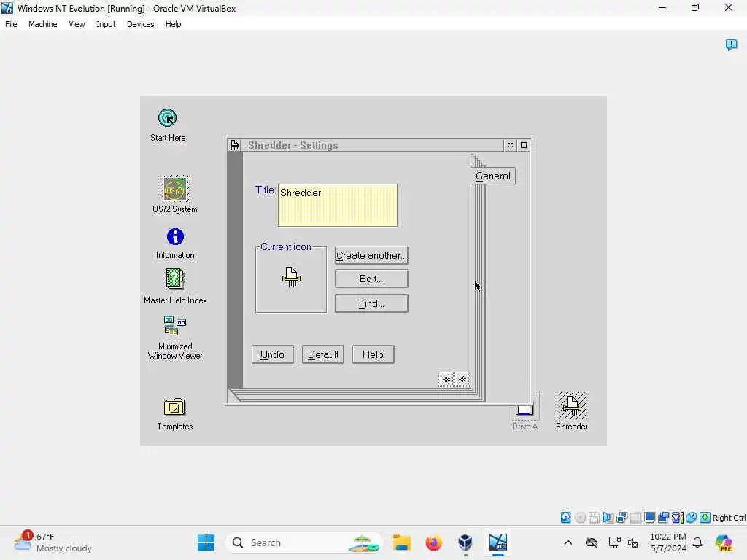Open VirtualBox Manager taskbar icon
This screenshot has width=747, height=560.
tap(465, 542)
